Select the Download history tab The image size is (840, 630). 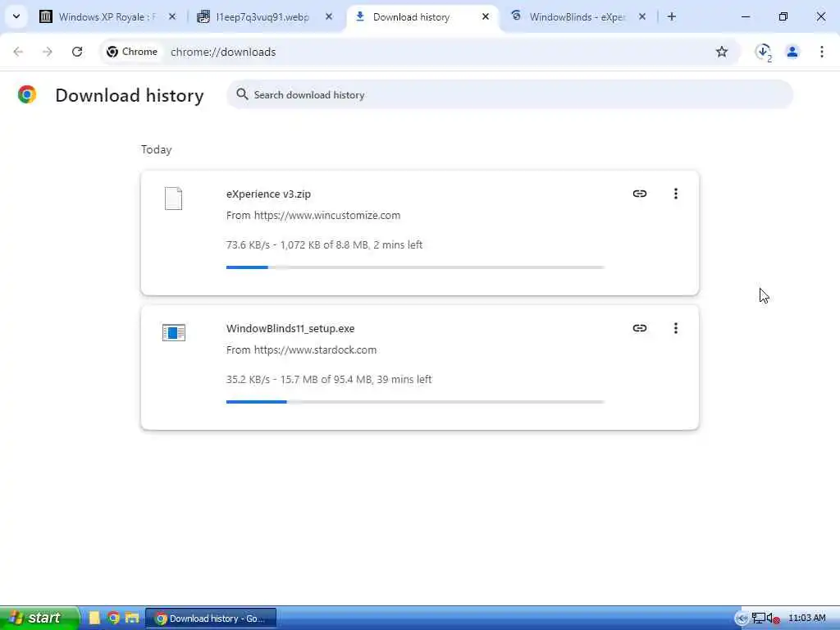[422, 17]
